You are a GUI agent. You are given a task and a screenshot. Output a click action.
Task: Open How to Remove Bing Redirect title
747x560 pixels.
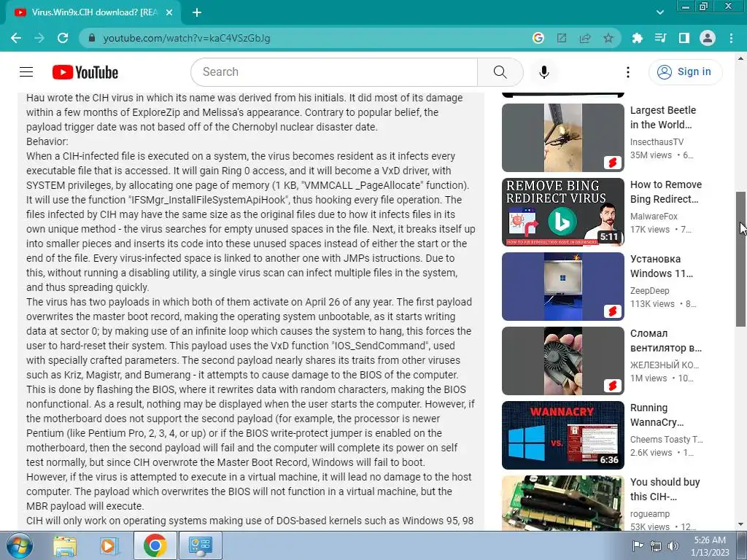click(x=665, y=192)
